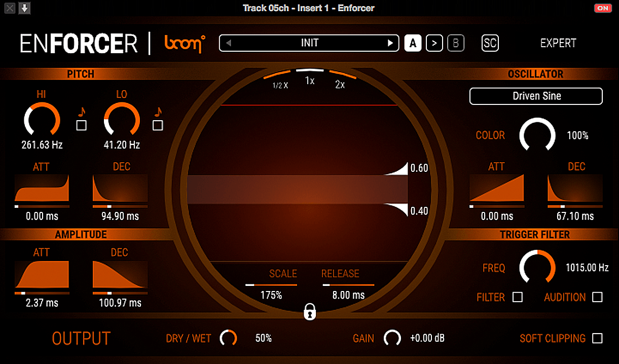This screenshot has height=364, width=619.
Task: Switch to EXPERT mode
Action: (558, 44)
